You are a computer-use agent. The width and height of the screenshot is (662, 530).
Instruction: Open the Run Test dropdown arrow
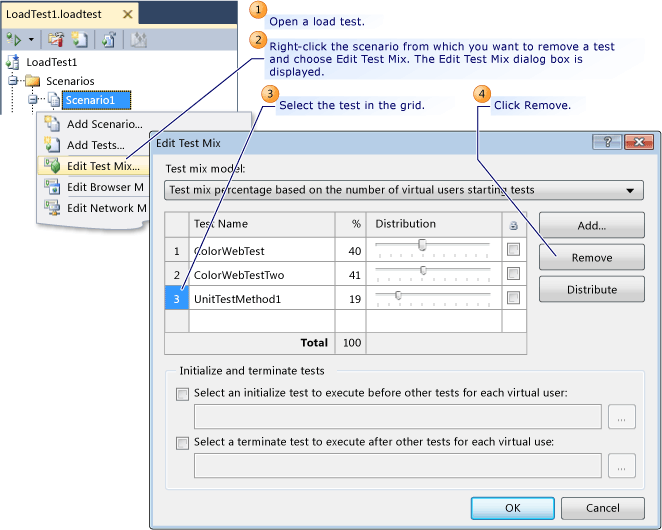coord(31,40)
